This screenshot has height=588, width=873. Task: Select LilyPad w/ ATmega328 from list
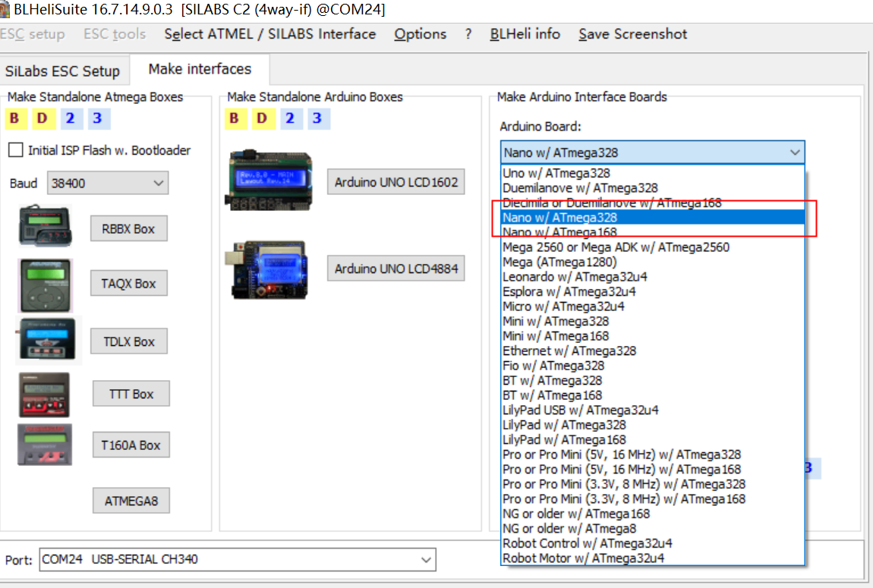653,425
